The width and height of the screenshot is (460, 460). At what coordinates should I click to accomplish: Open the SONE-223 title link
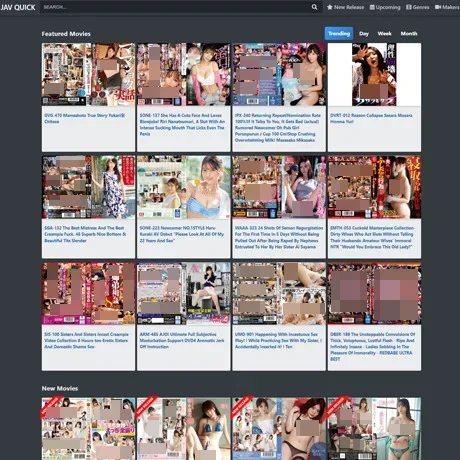(182, 234)
